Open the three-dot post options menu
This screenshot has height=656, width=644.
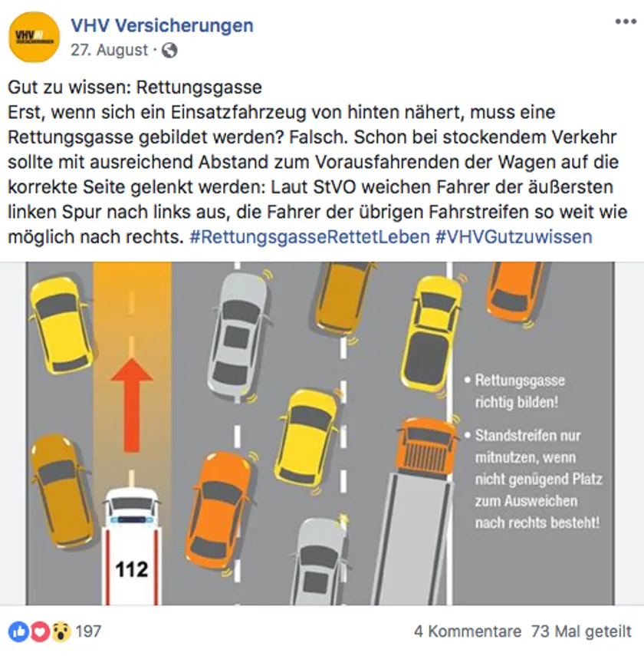click(x=626, y=21)
